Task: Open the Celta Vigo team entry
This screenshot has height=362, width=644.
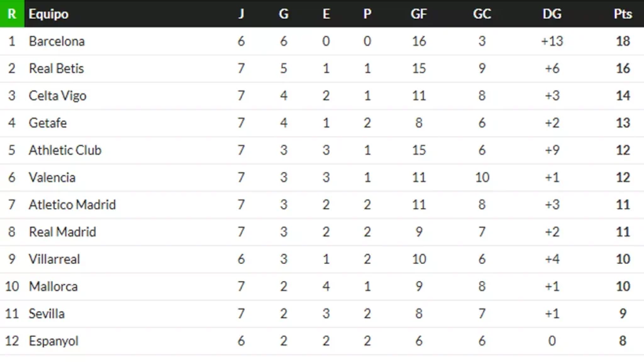Action: [57, 96]
